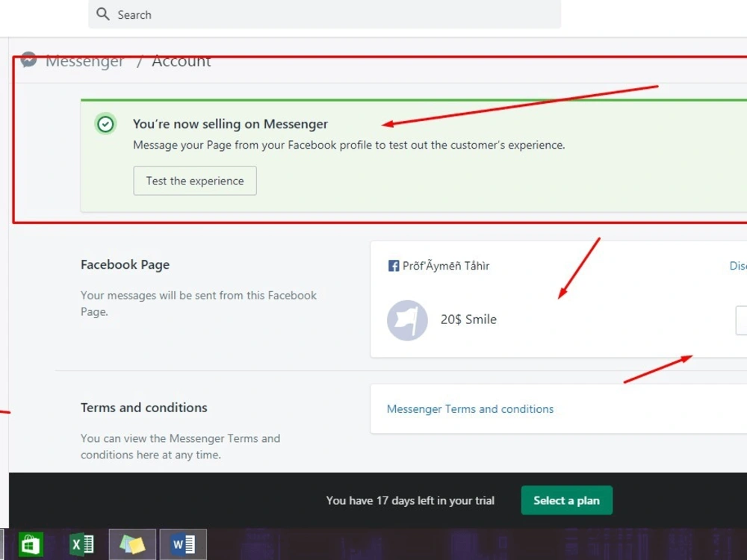Open Sticky Notes from the taskbar
The width and height of the screenshot is (747, 560).
tap(132, 544)
